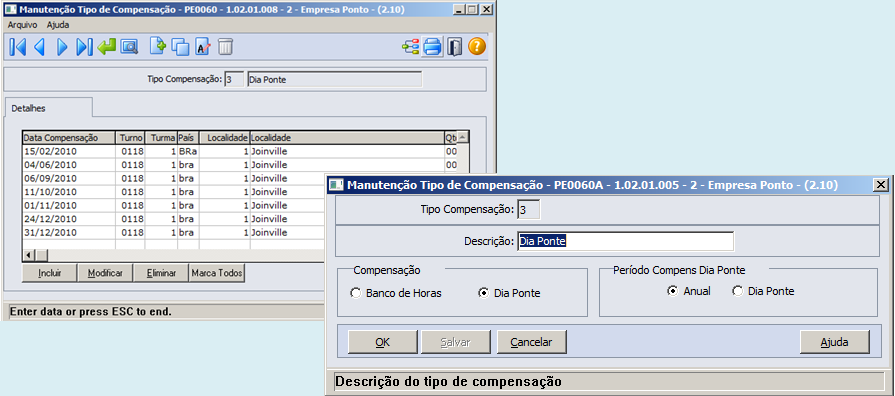
Task: Click the exit door icon
Action: tap(454, 47)
